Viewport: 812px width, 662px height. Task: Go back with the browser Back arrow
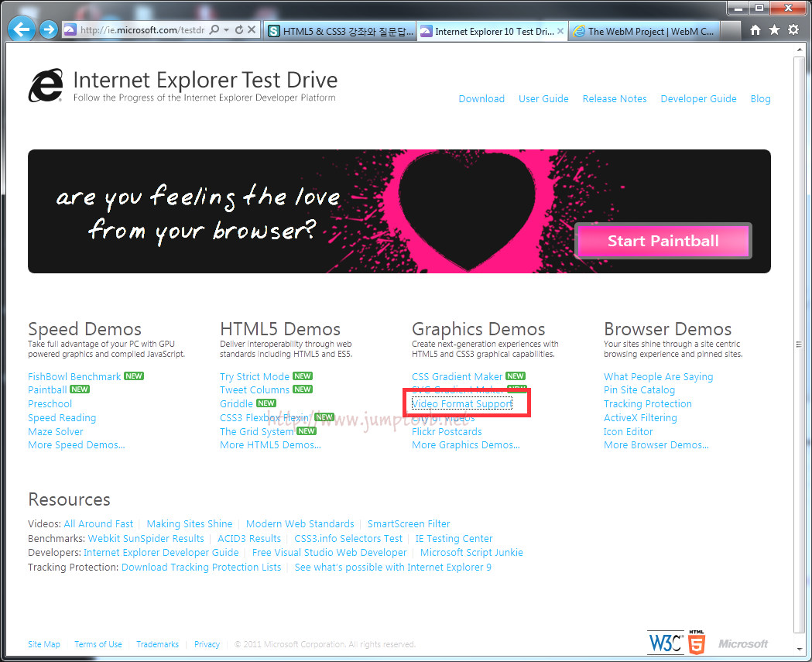(x=21, y=29)
